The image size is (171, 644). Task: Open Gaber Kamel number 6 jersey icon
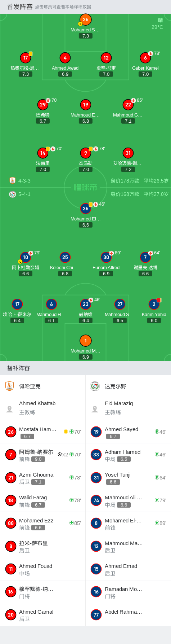click(x=145, y=58)
